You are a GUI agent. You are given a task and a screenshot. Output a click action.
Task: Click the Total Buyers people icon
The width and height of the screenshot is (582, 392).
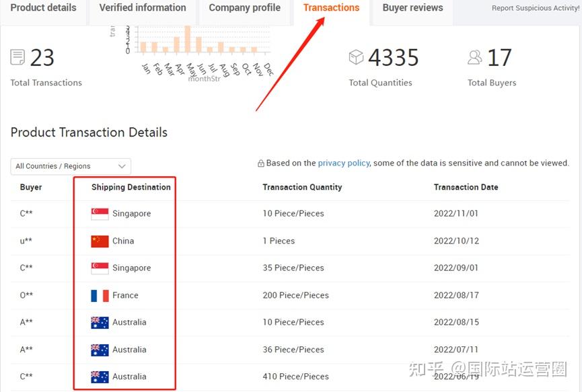pos(475,57)
